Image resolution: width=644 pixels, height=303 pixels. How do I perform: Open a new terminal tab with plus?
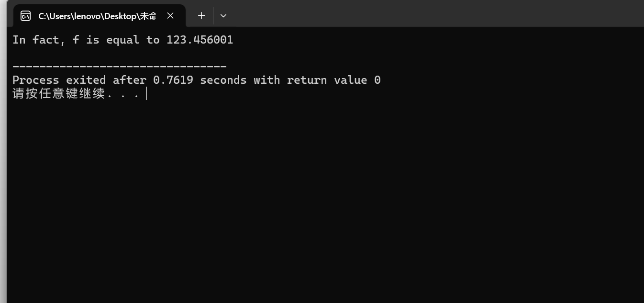click(201, 16)
